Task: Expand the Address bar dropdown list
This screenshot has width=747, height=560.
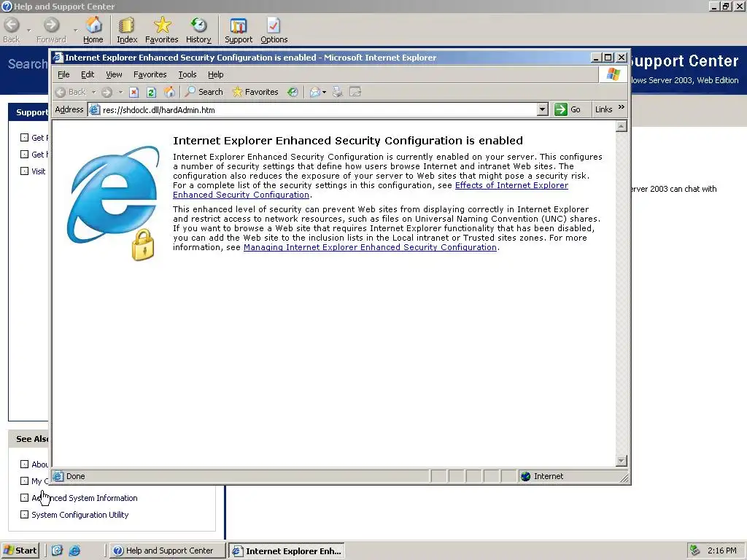Action: (542, 109)
